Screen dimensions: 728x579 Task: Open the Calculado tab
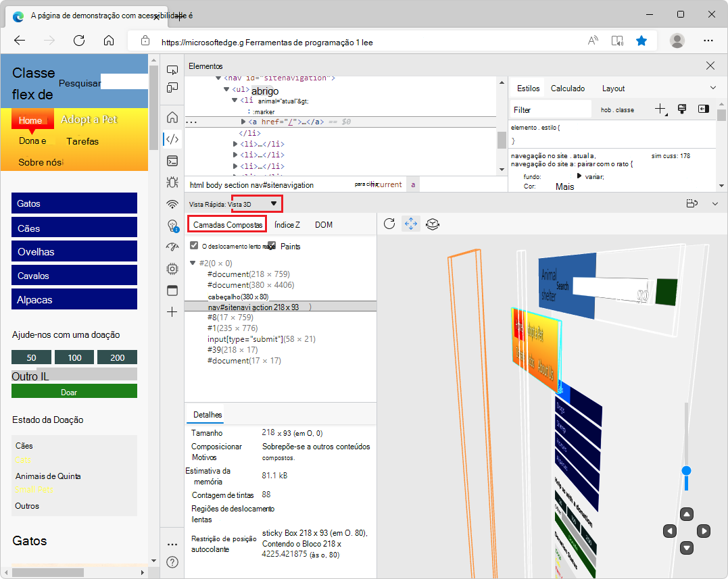coord(567,88)
